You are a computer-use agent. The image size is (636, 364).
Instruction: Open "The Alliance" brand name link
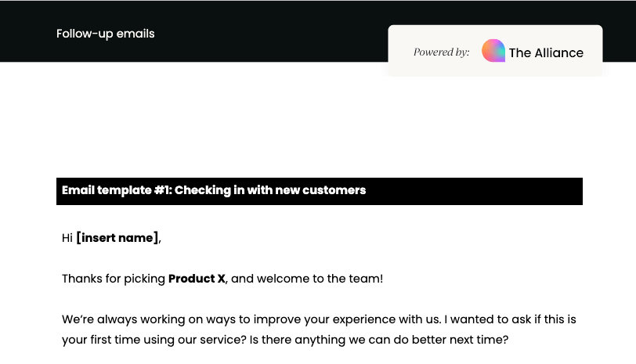pos(546,53)
